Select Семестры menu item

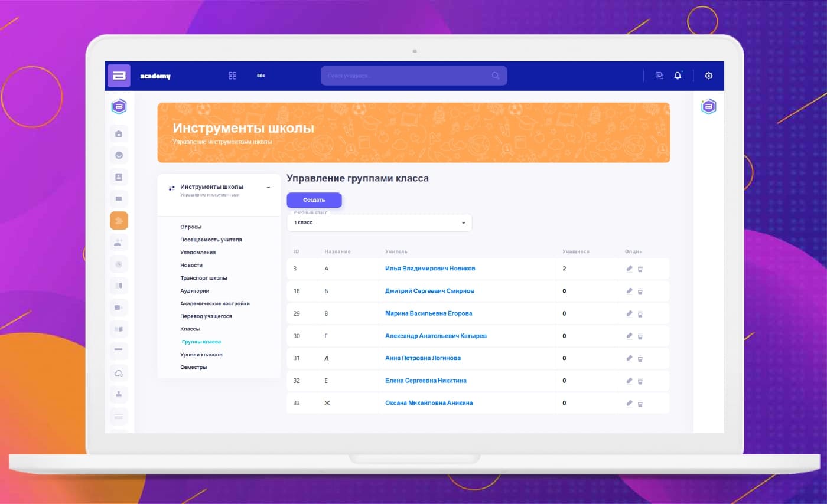194,368
